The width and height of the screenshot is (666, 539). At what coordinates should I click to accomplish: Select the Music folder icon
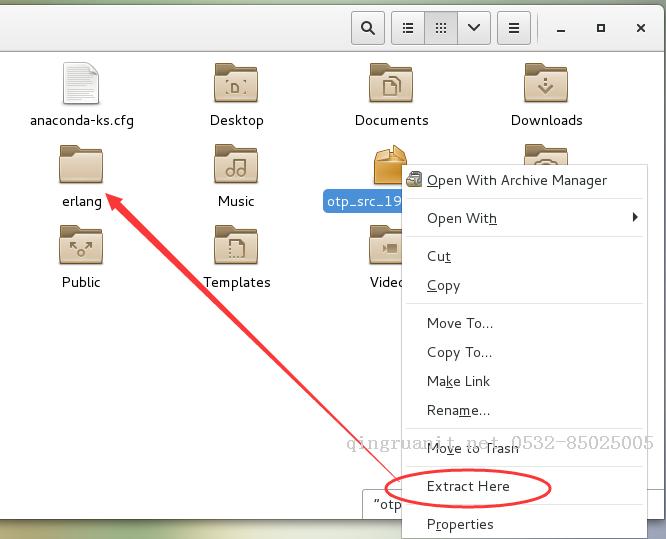pos(236,165)
